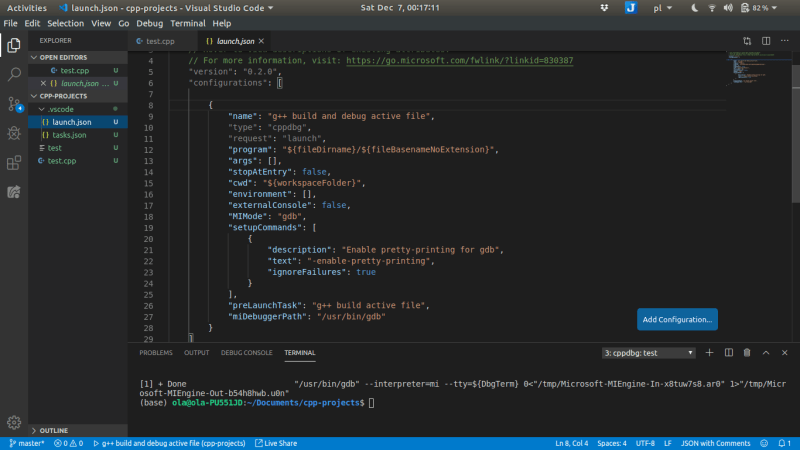
Task: Open the Extensions view
Action: point(14,163)
